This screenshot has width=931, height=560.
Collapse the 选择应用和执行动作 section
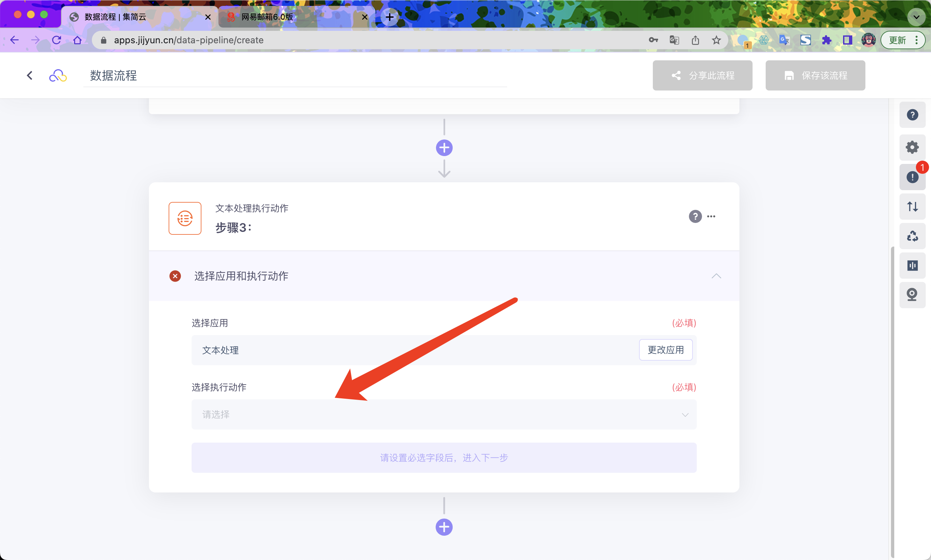pyautogui.click(x=716, y=276)
